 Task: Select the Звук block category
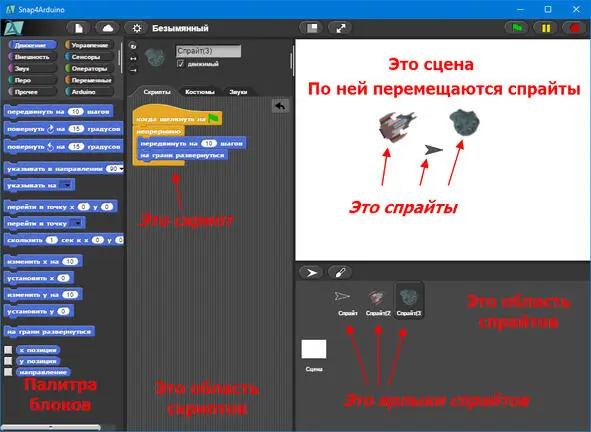[32, 69]
